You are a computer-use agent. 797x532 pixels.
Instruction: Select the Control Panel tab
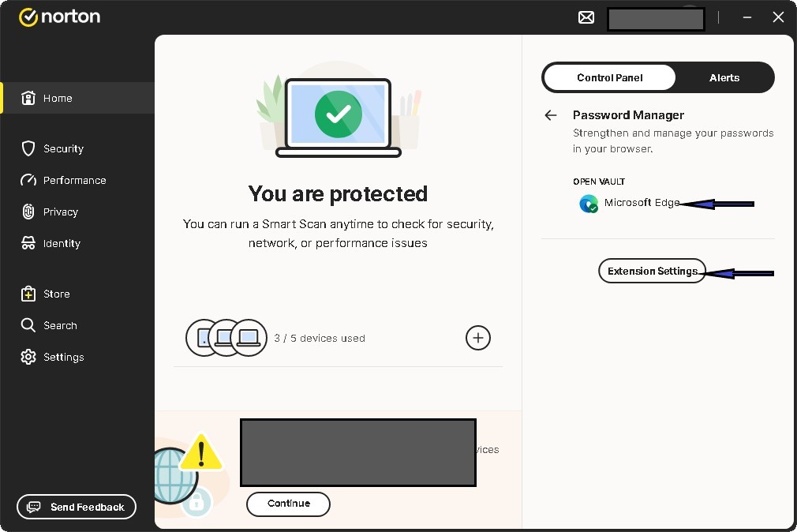609,77
